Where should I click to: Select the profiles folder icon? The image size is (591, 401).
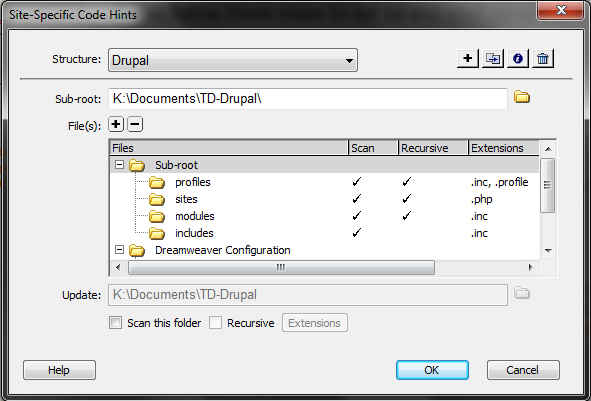(157, 182)
